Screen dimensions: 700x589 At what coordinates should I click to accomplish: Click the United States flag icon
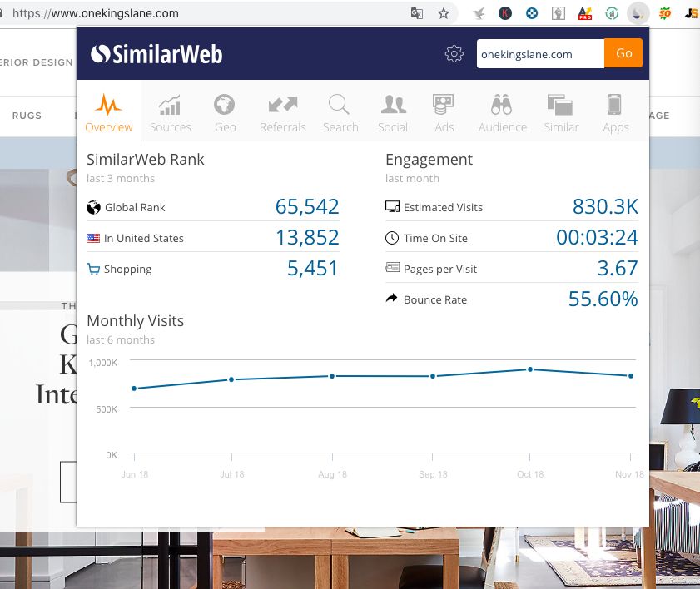click(x=93, y=238)
